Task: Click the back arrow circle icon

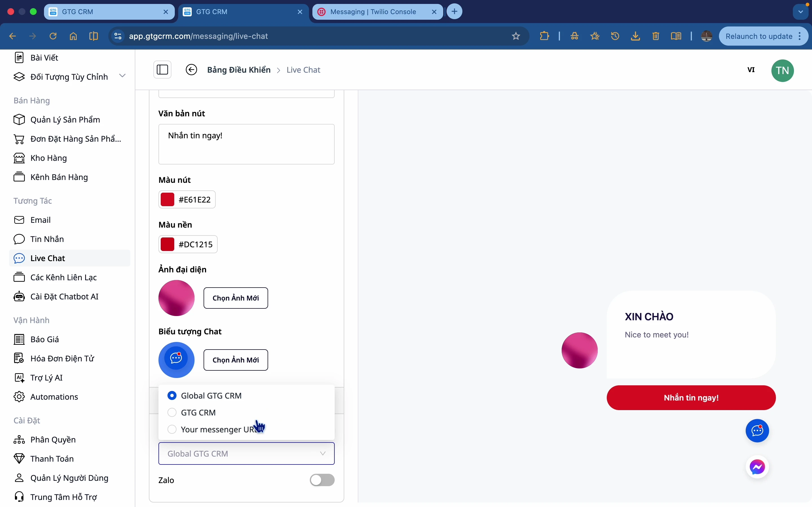Action: (x=191, y=70)
